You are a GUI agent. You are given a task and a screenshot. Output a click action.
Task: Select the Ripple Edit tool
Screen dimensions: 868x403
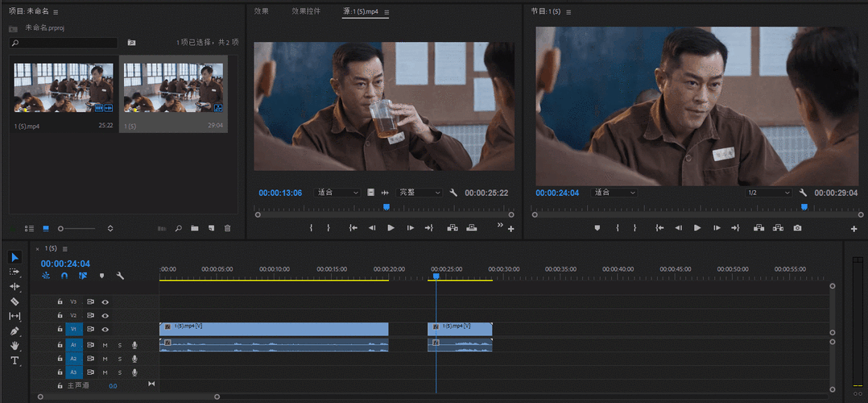pyautogui.click(x=14, y=287)
